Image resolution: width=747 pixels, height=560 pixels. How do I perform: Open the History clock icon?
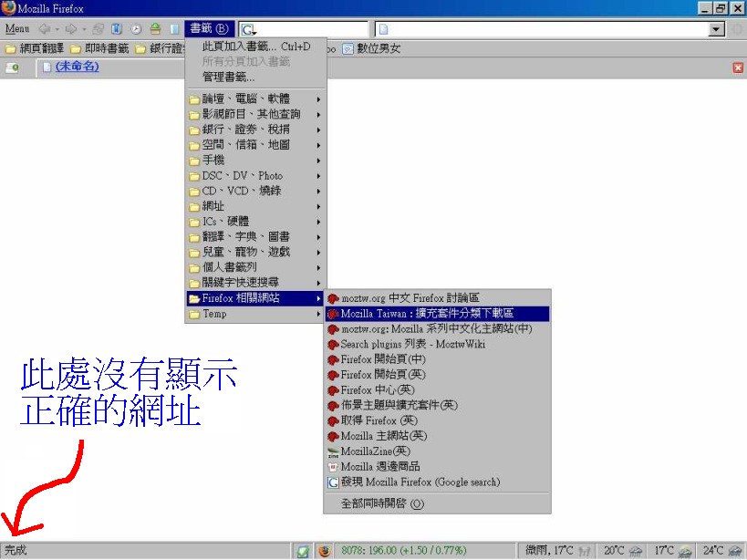(x=136, y=29)
